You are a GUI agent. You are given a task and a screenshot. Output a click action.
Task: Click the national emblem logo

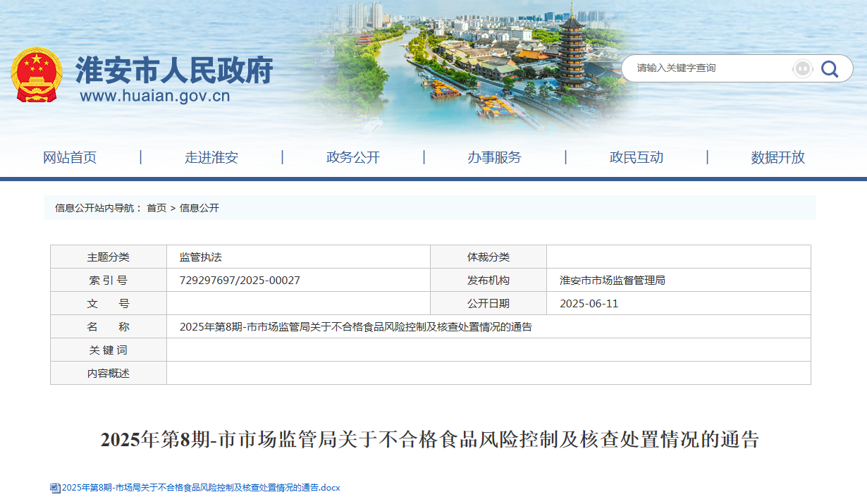click(x=37, y=75)
